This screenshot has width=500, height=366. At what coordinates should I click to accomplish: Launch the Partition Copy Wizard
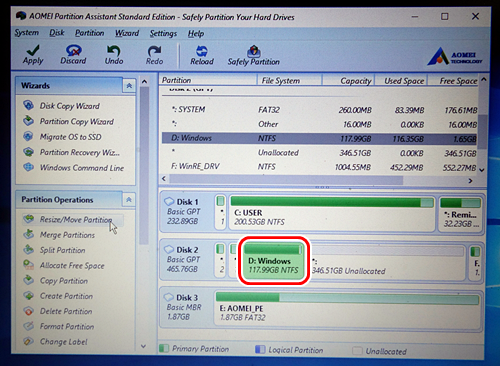tap(69, 121)
